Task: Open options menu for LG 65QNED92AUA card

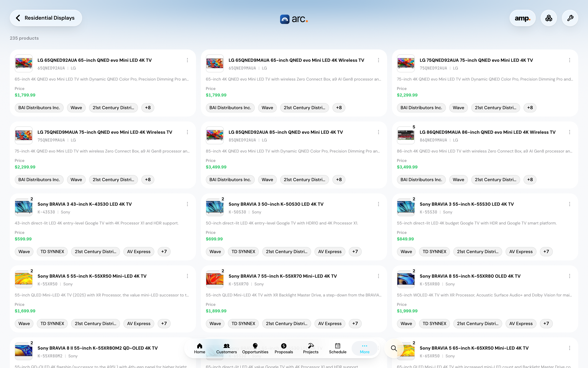Action: tap(187, 60)
